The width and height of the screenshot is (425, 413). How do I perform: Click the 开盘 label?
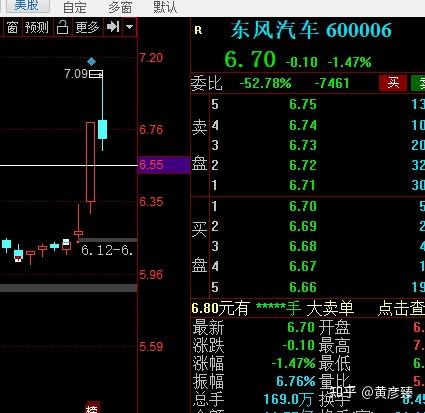(334, 327)
